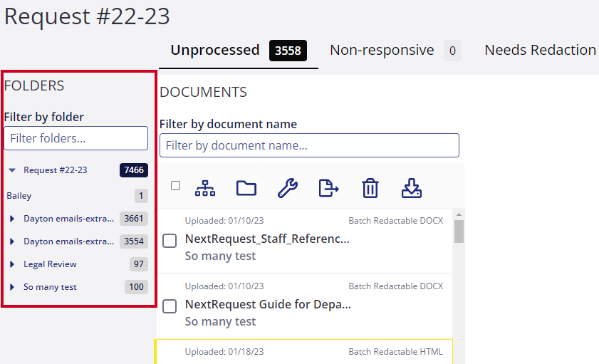599x364 pixels.
Task: Expand the Dayton emails folder with 3554
Action: coord(12,241)
